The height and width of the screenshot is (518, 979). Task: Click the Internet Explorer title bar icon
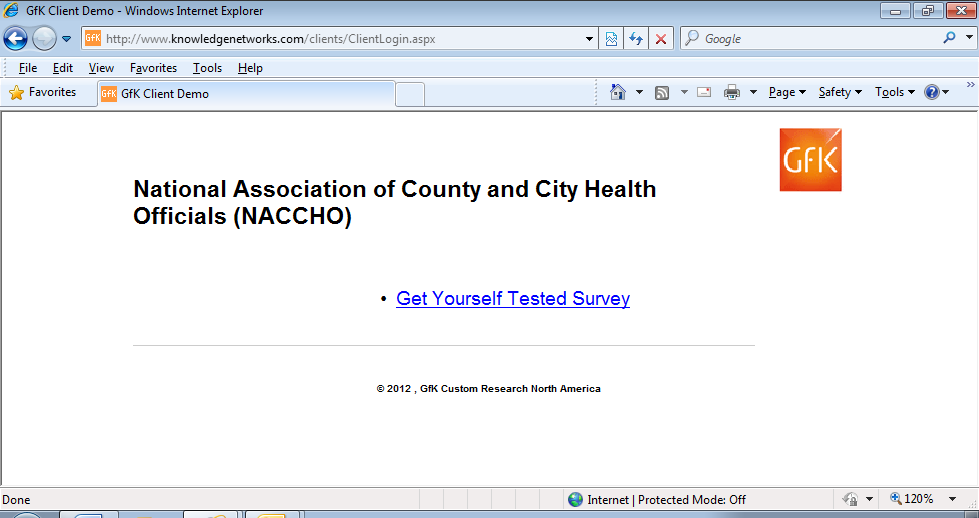coord(11,11)
